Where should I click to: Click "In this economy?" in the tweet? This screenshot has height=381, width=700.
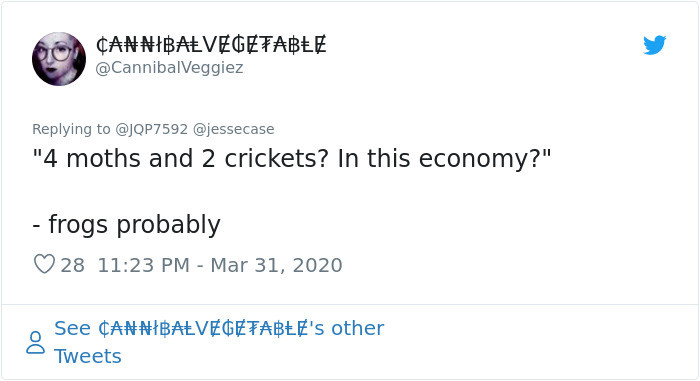(x=445, y=159)
